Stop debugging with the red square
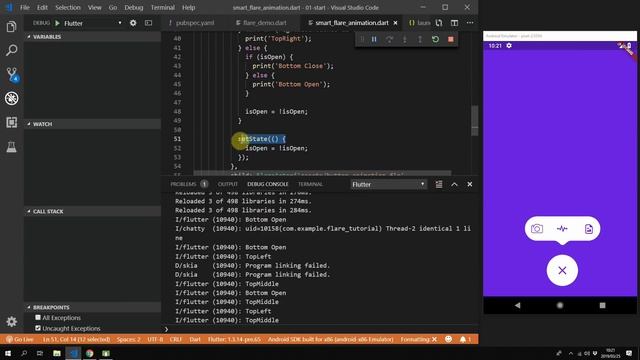 451,39
